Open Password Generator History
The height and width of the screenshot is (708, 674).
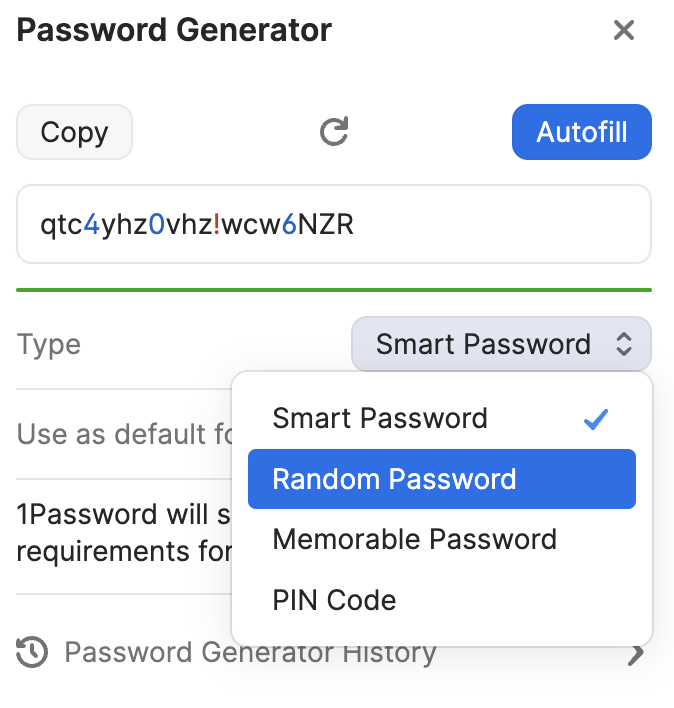(x=250, y=654)
